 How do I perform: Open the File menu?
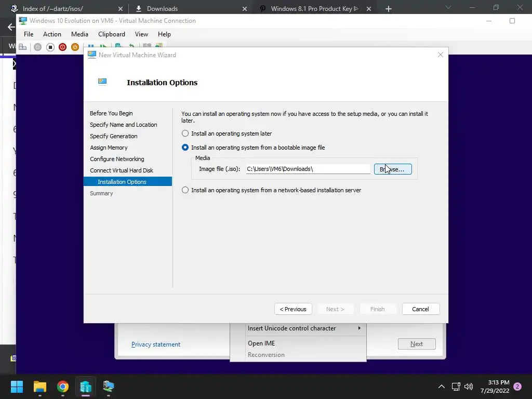[x=29, y=34]
